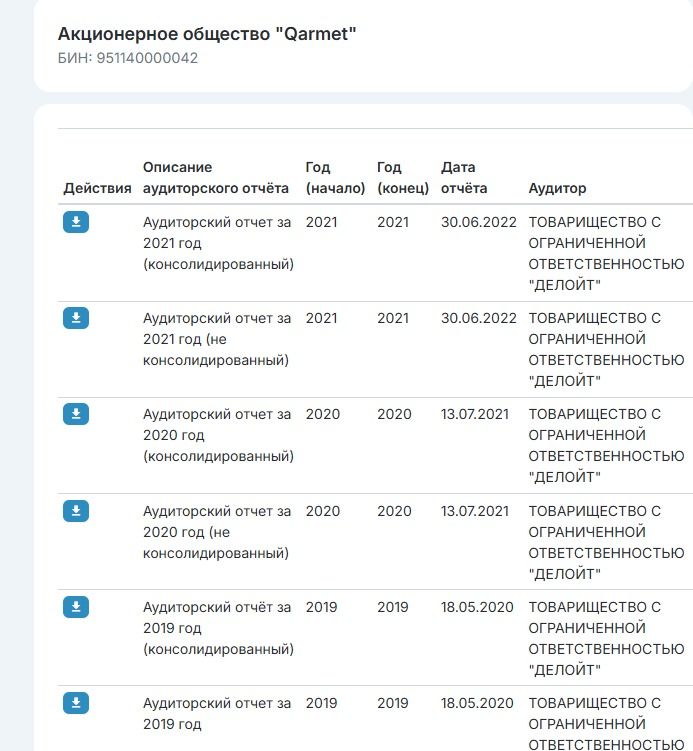Viewport: 693px width, 751px height.
Task: Click end year 2020 in consolidated 2020 row
Action: [394, 414]
